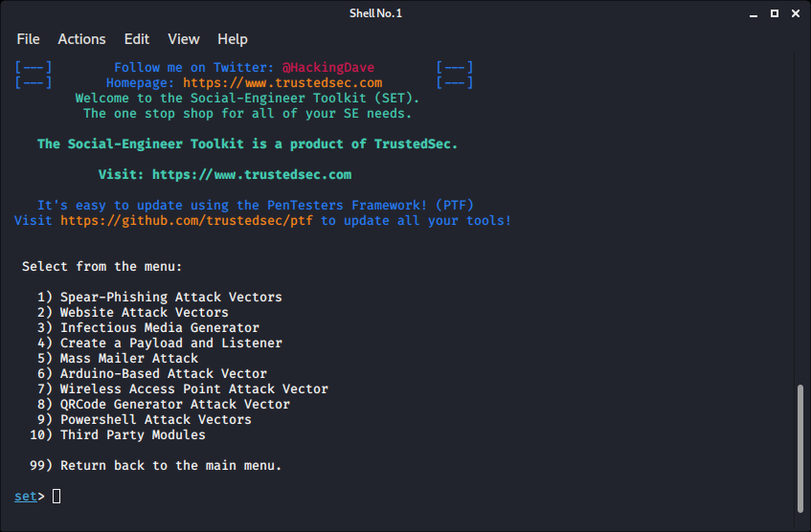Close the Shell No. 1 window

coord(796,13)
